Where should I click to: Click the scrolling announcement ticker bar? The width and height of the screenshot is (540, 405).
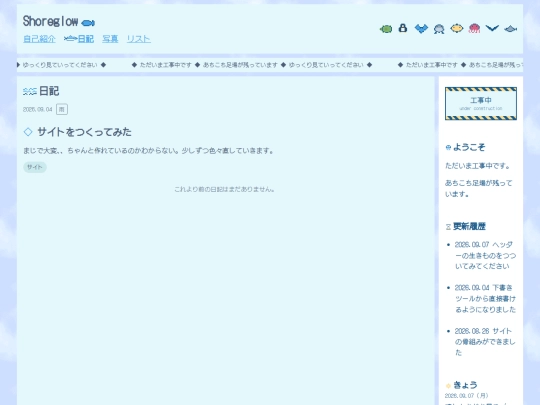coord(270,65)
